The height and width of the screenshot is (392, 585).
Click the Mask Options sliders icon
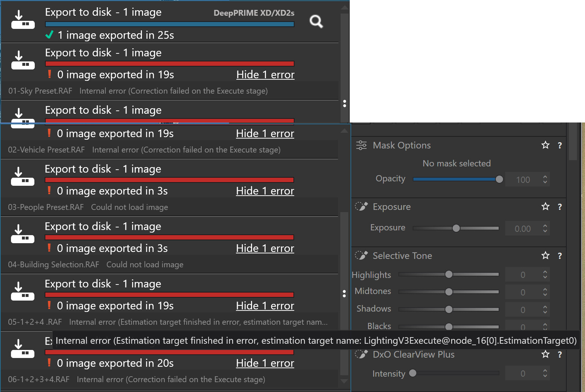361,146
